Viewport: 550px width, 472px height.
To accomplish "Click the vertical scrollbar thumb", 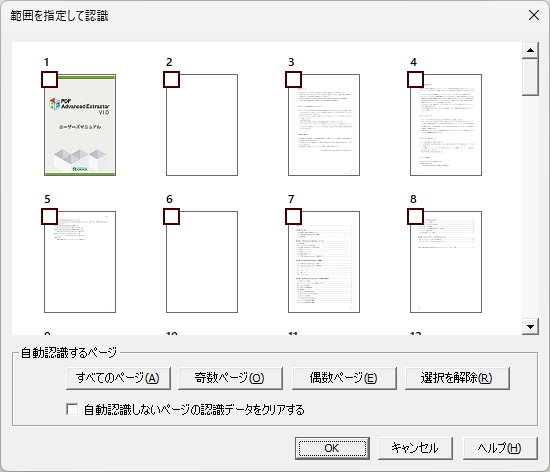I will click(x=530, y=77).
